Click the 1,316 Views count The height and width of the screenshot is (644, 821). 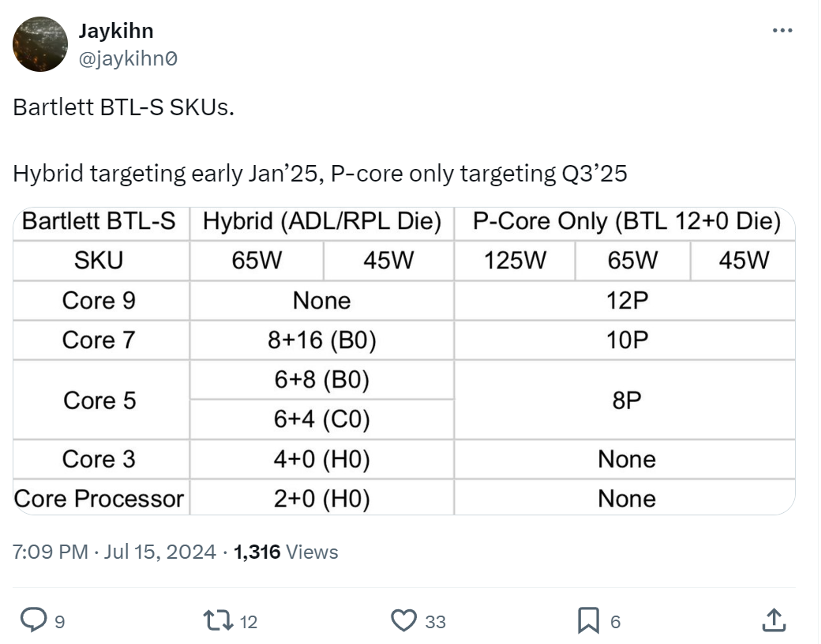pos(287,552)
